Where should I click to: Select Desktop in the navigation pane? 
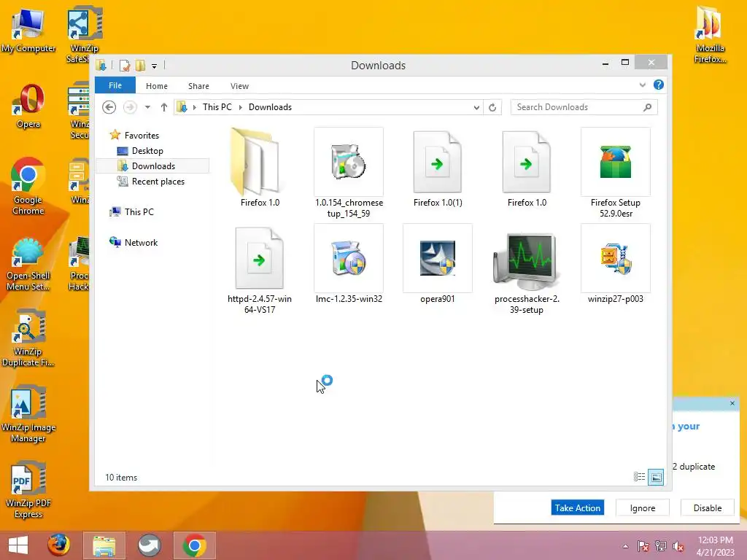147,150
